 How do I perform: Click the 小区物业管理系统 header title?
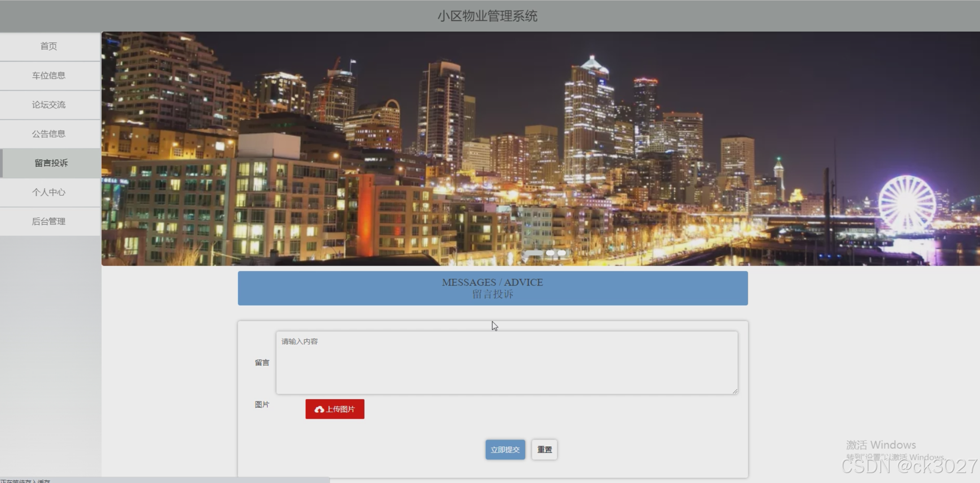coord(487,16)
